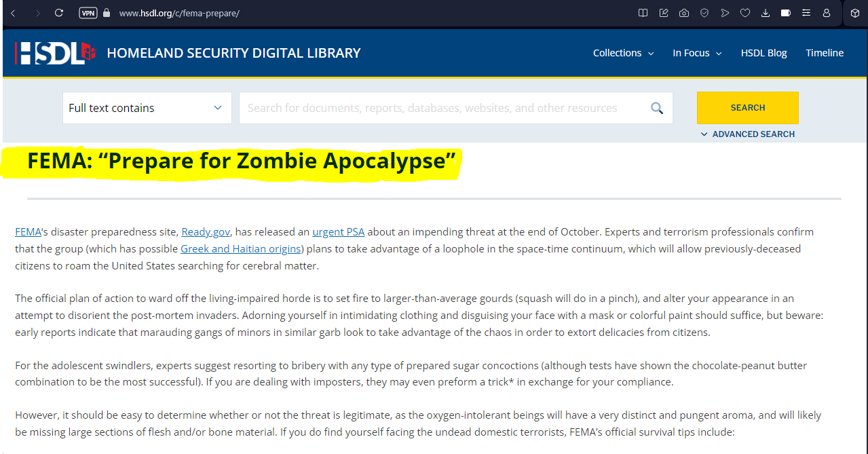868x454 pixels.
Task: Open the FEMA link
Action: coord(28,232)
